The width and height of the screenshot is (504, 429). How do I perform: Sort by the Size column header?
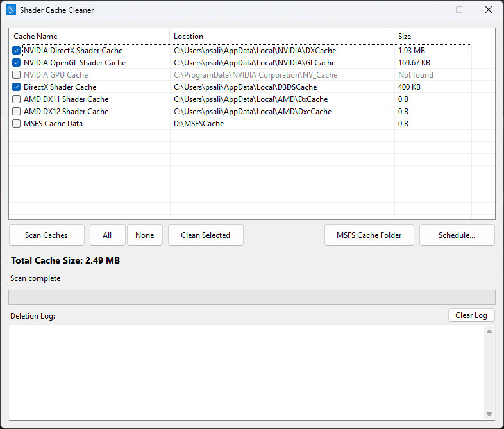click(x=432, y=37)
